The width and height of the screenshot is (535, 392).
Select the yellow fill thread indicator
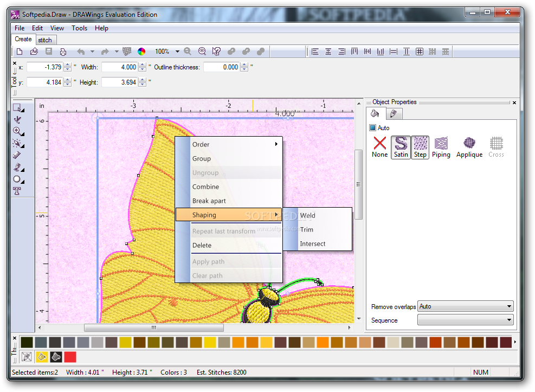[x=42, y=357]
